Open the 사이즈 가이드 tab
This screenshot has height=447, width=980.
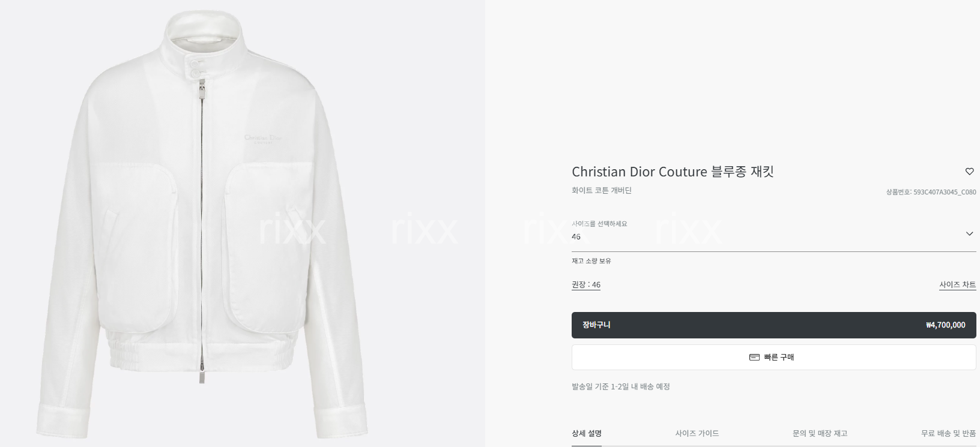(697, 433)
